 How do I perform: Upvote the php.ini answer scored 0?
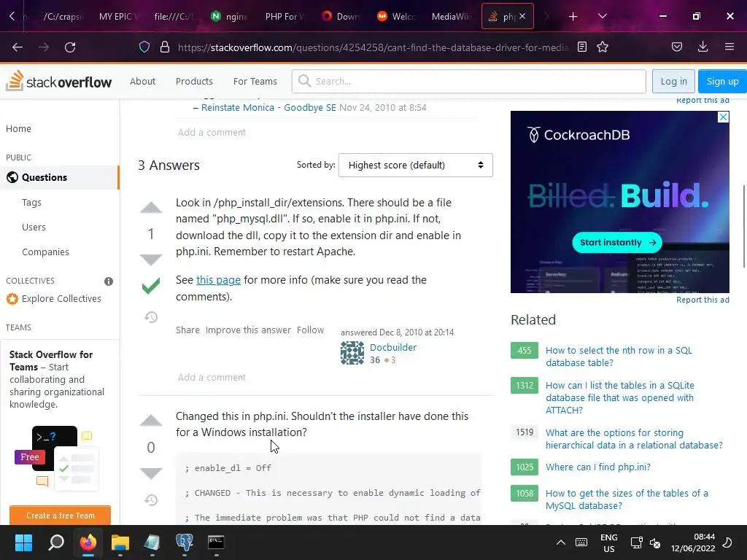click(x=150, y=421)
